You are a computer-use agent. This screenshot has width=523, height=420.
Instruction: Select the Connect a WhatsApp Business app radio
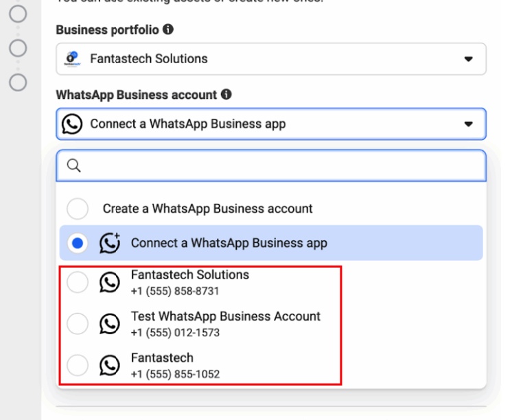(78, 243)
